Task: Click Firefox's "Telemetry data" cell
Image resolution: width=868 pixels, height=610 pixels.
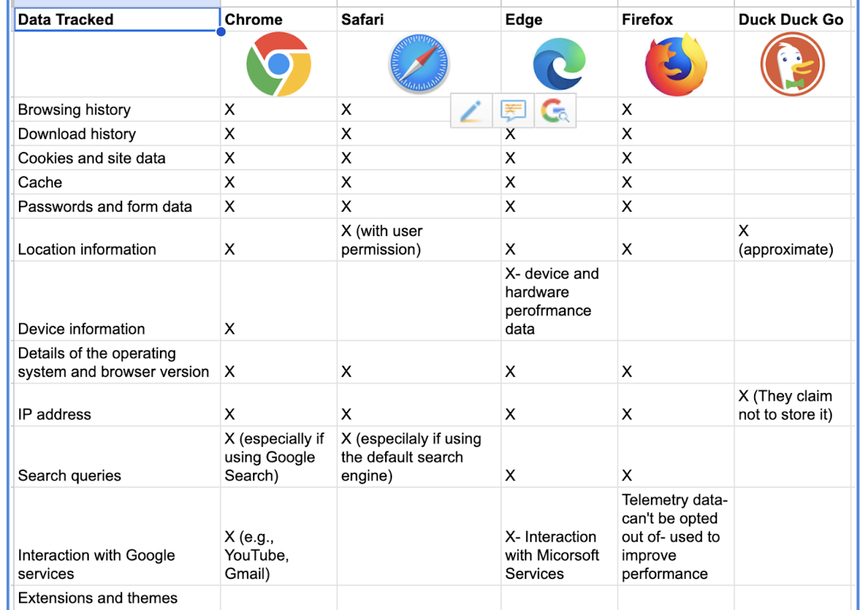Action: pyautogui.click(x=675, y=537)
